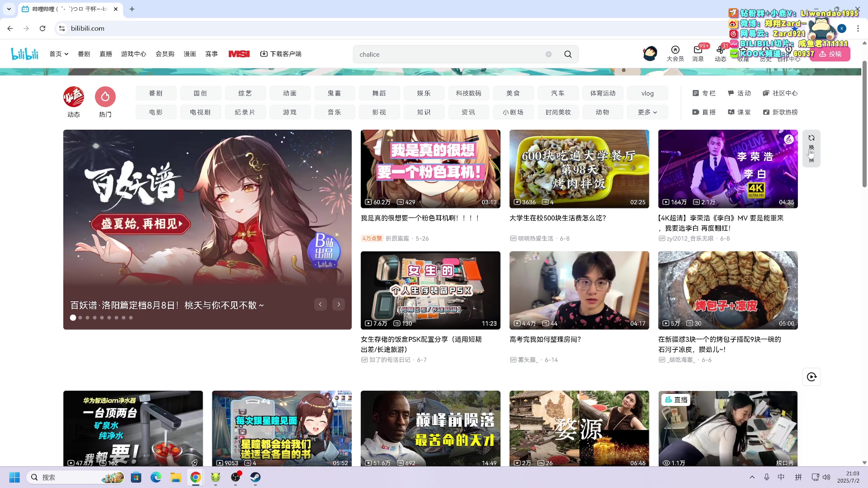Open the user avatar

pyautogui.click(x=650, y=54)
